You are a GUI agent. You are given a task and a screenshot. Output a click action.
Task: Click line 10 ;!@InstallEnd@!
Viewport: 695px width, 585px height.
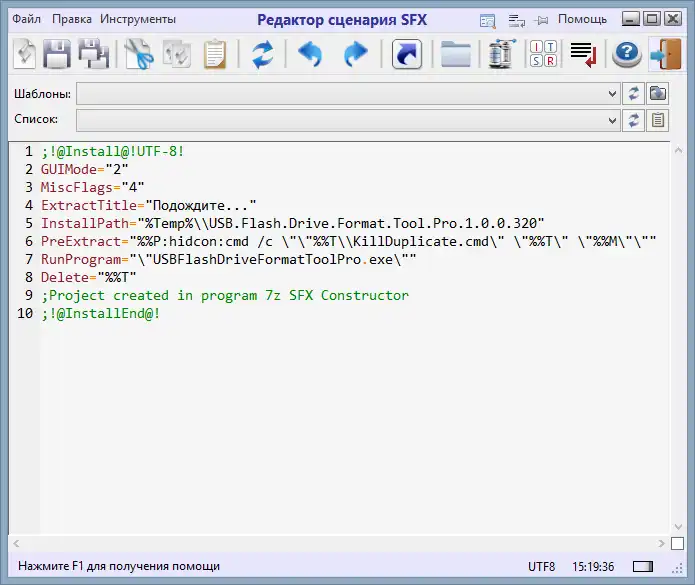coord(100,313)
